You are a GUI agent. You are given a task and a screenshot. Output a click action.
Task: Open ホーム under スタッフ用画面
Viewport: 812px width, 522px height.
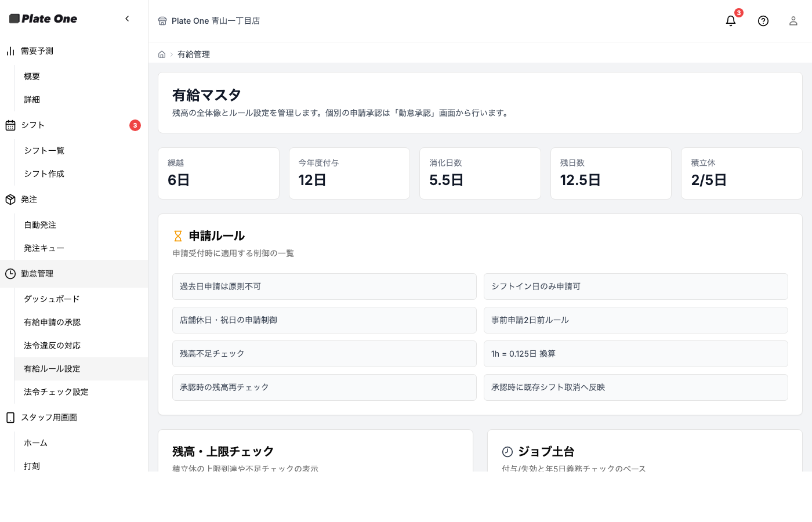click(x=81, y=443)
